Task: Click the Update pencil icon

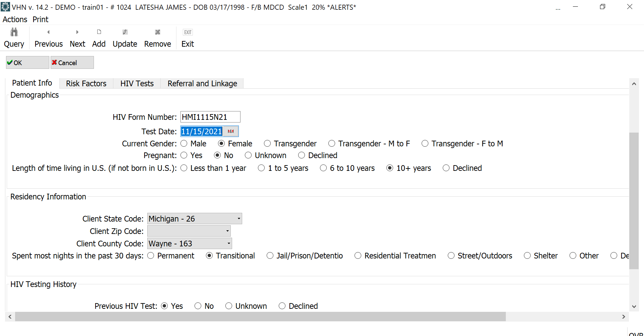Action: (x=125, y=32)
